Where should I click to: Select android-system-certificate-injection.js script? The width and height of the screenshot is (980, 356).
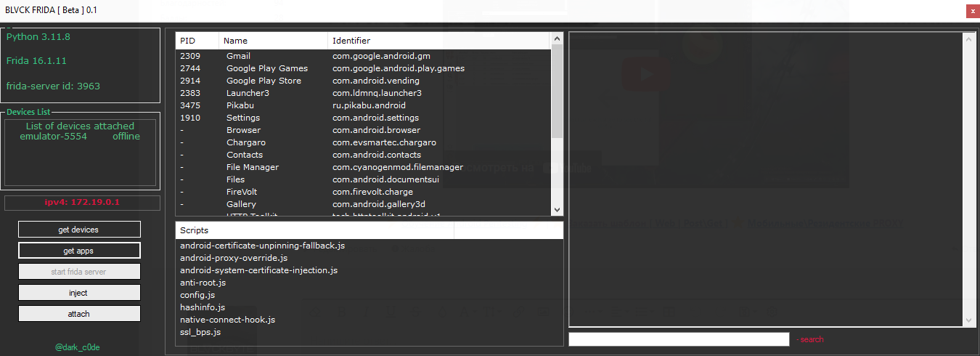tap(258, 270)
